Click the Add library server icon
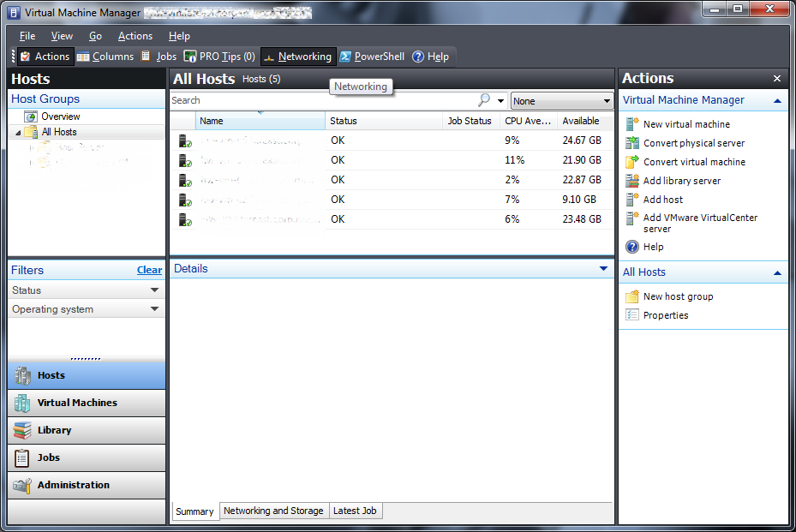This screenshot has height=532, width=796. click(x=632, y=180)
